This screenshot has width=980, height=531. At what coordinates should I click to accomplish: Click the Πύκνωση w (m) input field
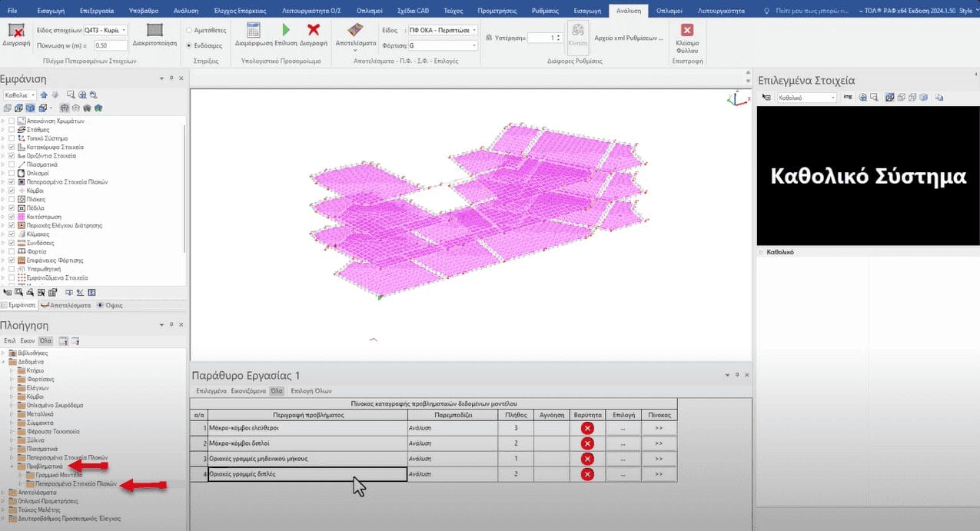click(111, 46)
